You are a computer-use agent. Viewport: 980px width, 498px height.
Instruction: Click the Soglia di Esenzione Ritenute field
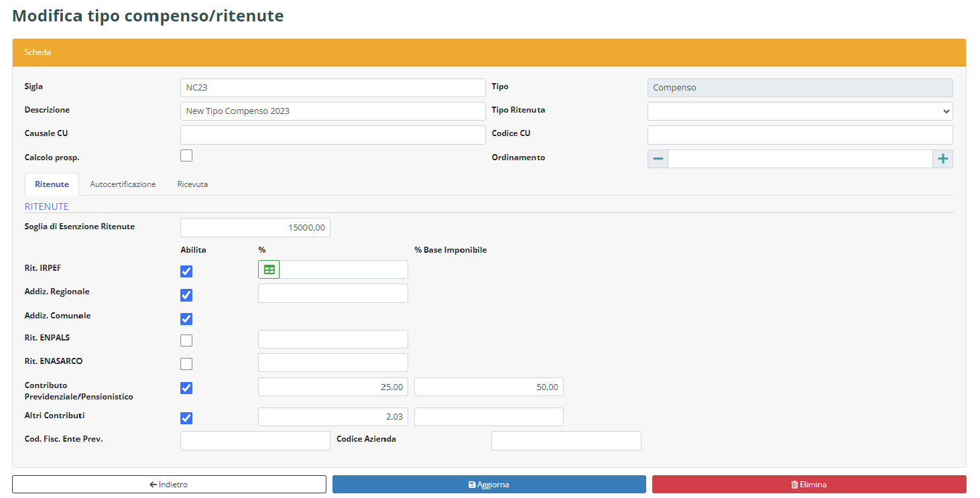[x=255, y=228]
